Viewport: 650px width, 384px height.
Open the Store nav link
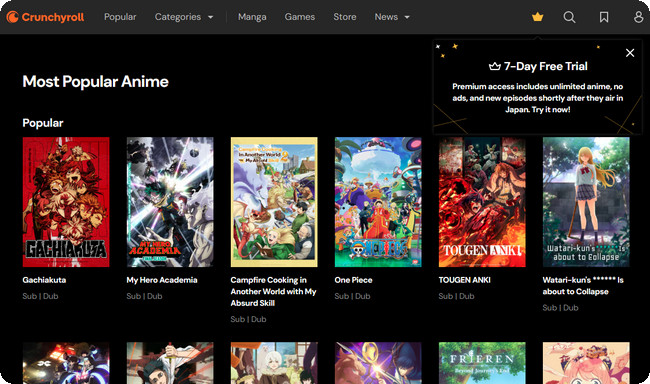click(345, 17)
